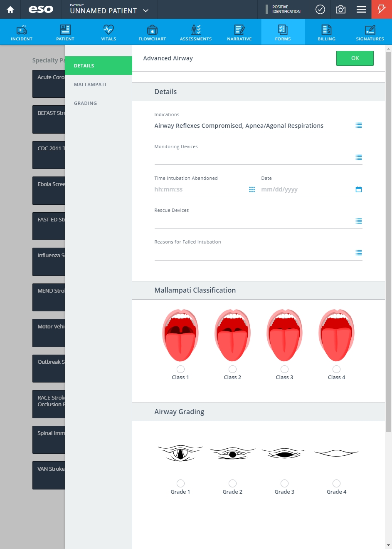The height and width of the screenshot is (549, 392).
Task: Open the time keypad grid icon
Action: tap(252, 189)
